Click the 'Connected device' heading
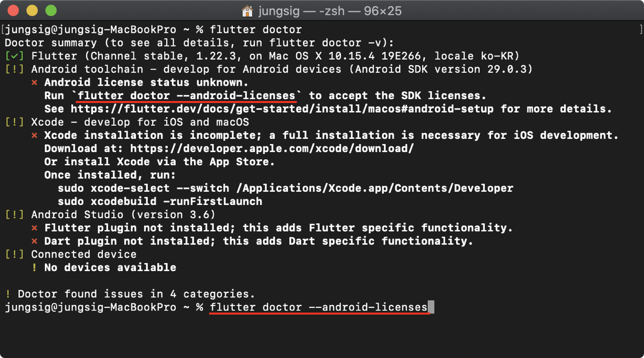Image resolution: width=644 pixels, height=358 pixels. coord(84,254)
